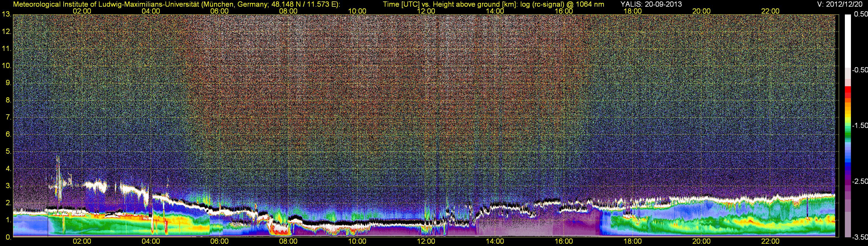Screen dimensions: 868x246
Task: Select the 14:00 tick label on the bottom axis
Action: coord(495,241)
